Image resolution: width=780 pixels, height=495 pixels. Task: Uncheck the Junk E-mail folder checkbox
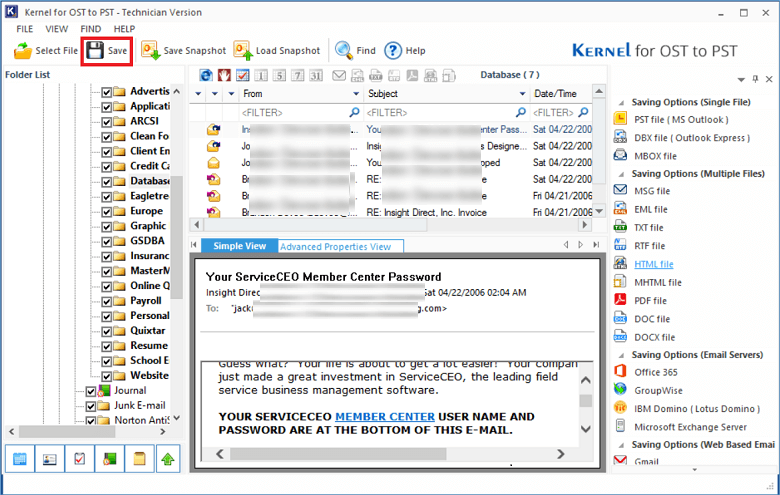click(x=91, y=406)
